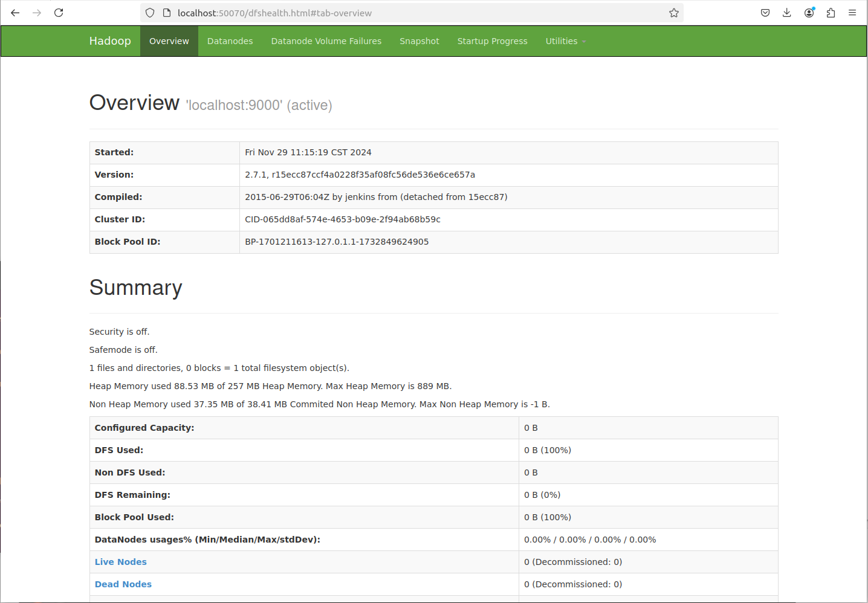This screenshot has height=603, width=868.
Task: Open Datanode Volume Failures tab
Action: coord(326,41)
